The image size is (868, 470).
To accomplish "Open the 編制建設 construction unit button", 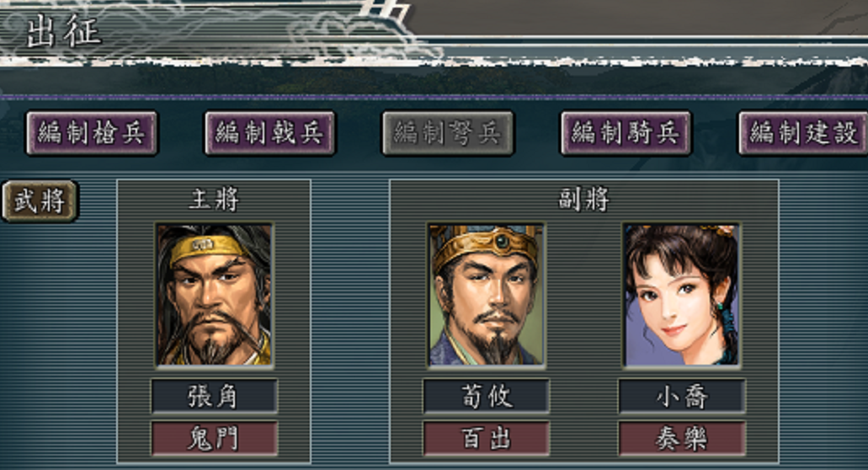I will 803,133.
